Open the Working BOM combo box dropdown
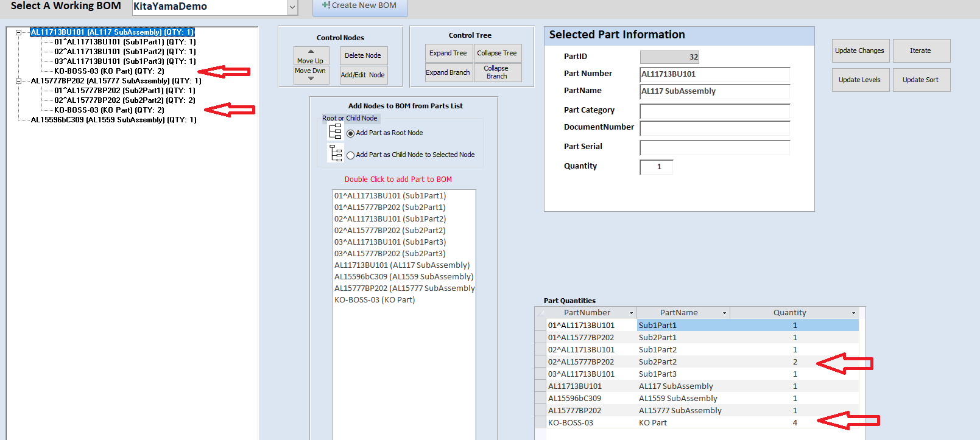 (292, 7)
